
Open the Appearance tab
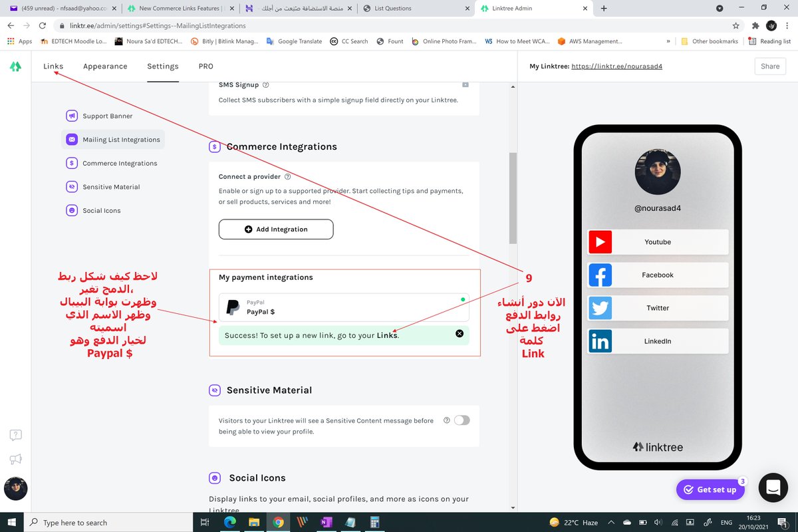(x=105, y=66)
